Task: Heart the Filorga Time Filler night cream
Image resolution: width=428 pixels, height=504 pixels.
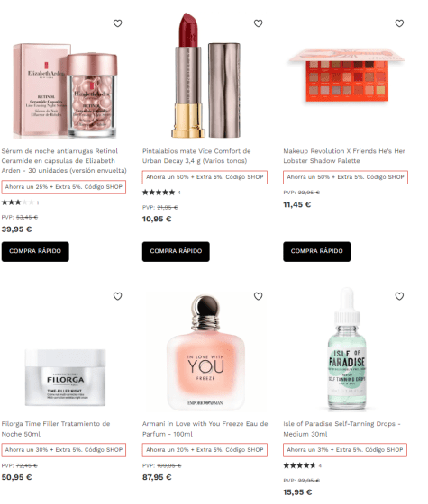Action: point(117,296)
